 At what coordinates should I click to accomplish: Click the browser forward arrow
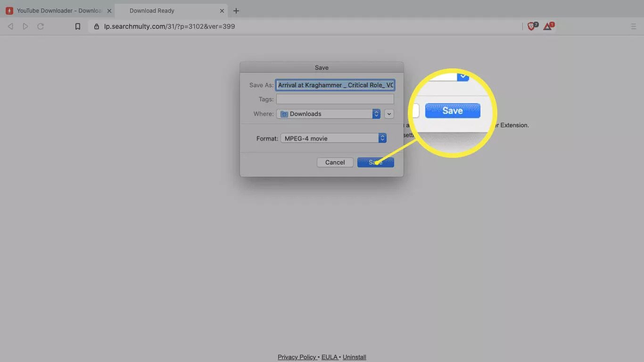[x=25, y=27]
